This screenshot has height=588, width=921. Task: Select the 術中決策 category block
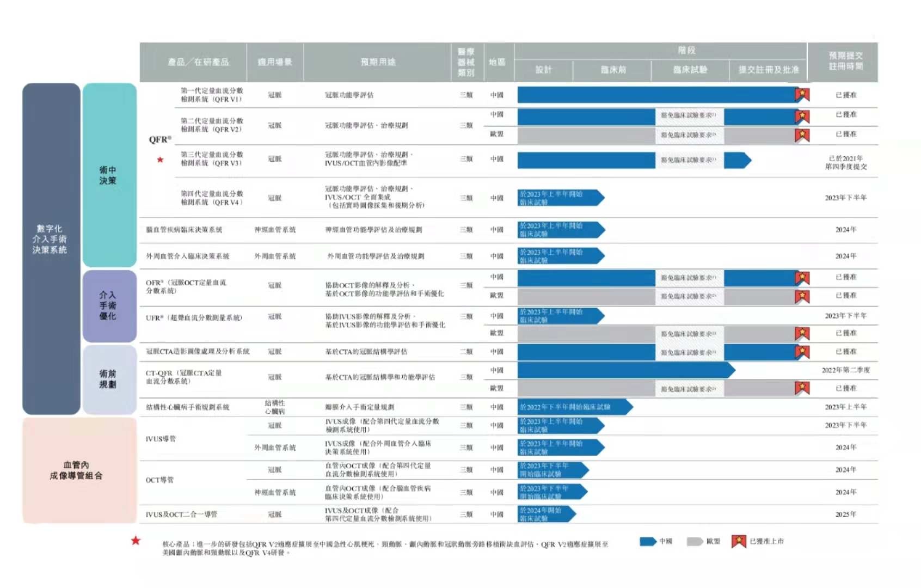click(x=109, y=175)
